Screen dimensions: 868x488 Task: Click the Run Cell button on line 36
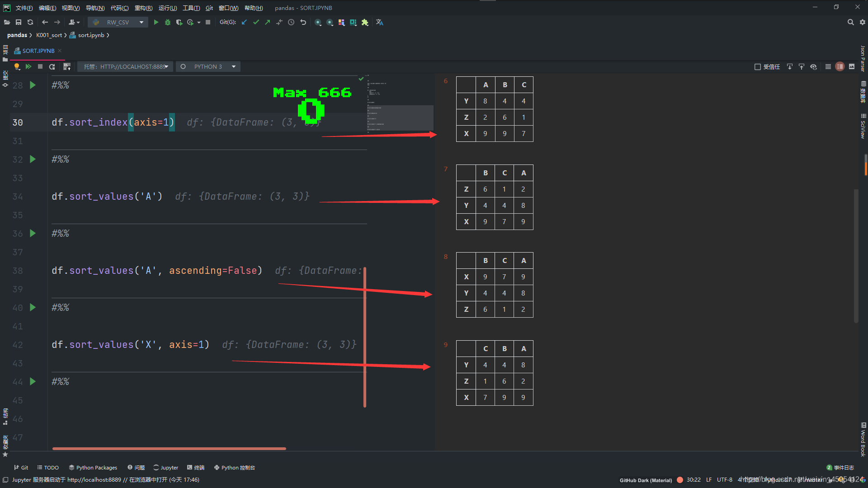pos(34,233)
